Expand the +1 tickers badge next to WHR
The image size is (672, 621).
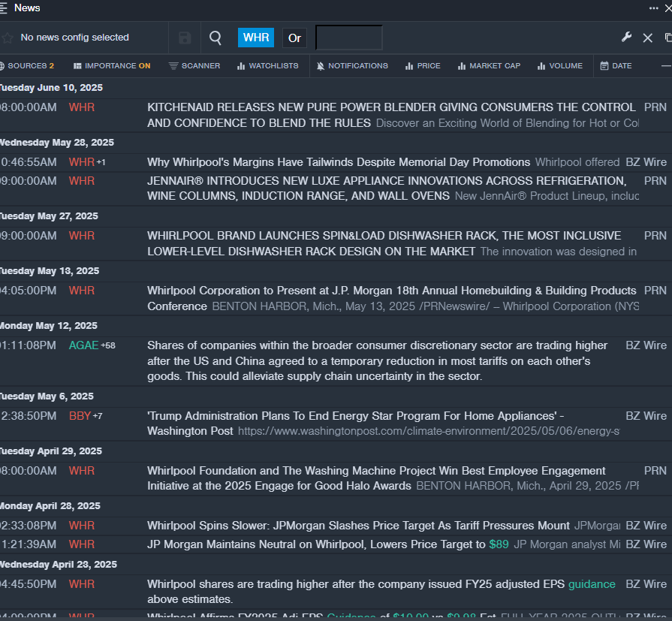click(101, 162)
